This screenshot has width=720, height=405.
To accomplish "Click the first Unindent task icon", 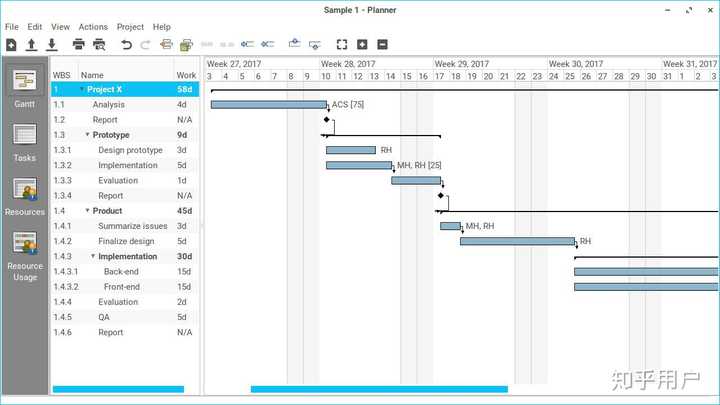I will (x=248, y=45).
